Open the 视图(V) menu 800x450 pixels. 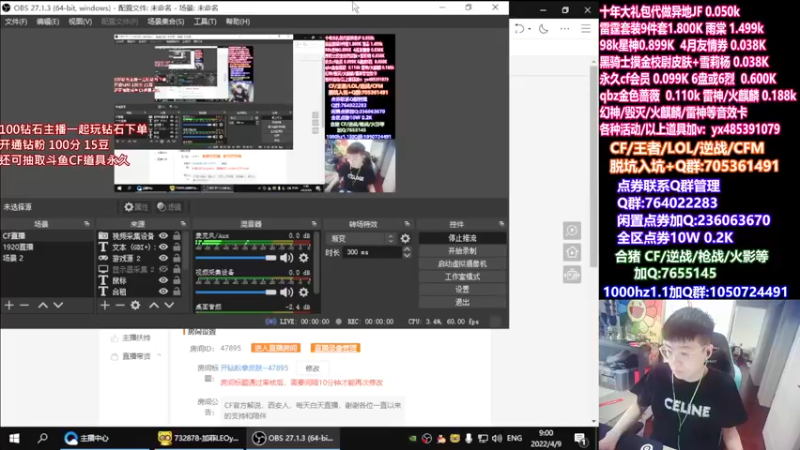coord(80,22)
